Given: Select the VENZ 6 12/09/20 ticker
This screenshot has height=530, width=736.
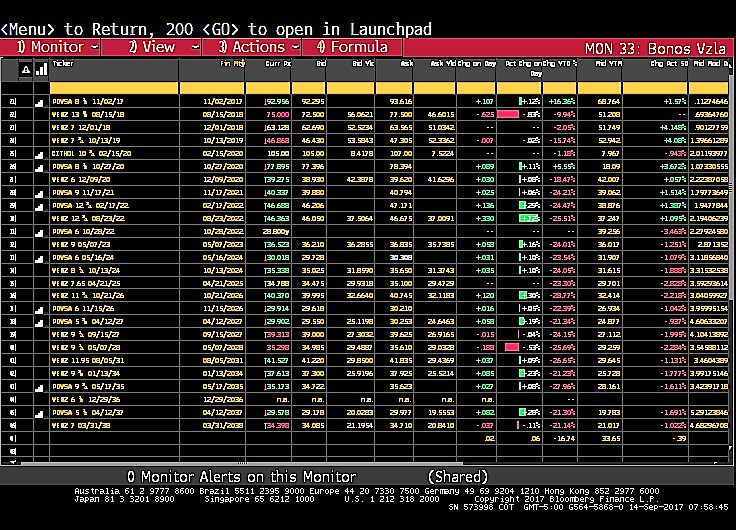Looking at the screenshot, I should coord(81,180).
